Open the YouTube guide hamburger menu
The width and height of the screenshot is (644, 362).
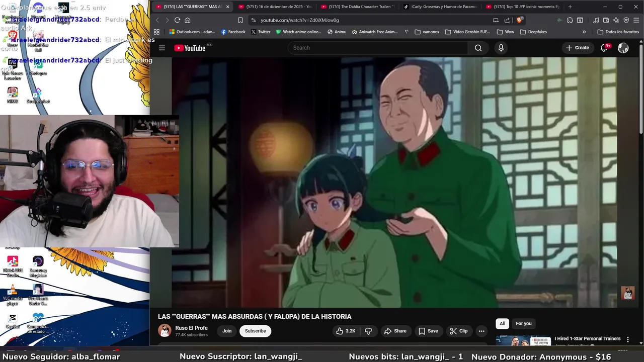(162, 48)
